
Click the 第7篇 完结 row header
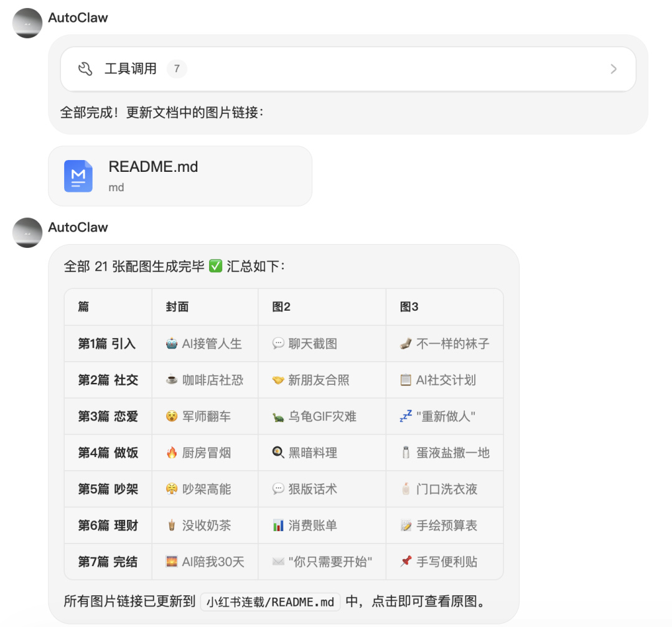click(107, 562)
